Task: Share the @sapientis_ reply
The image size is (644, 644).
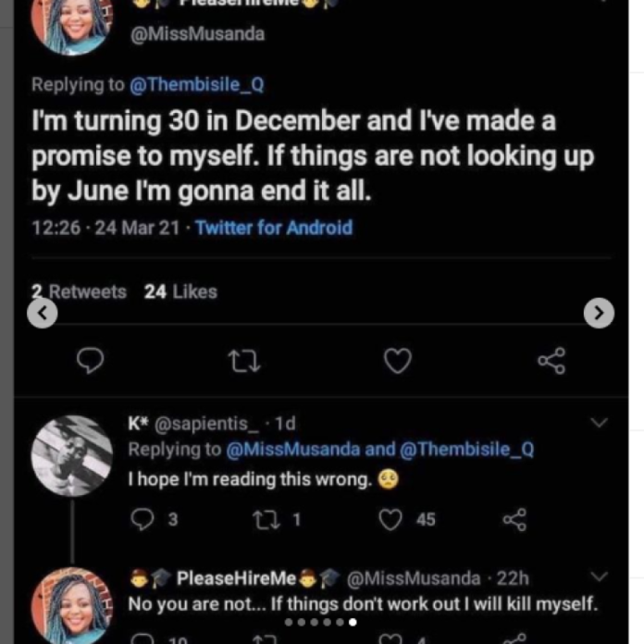Action: pyautogui.click(x=514, y=520)
